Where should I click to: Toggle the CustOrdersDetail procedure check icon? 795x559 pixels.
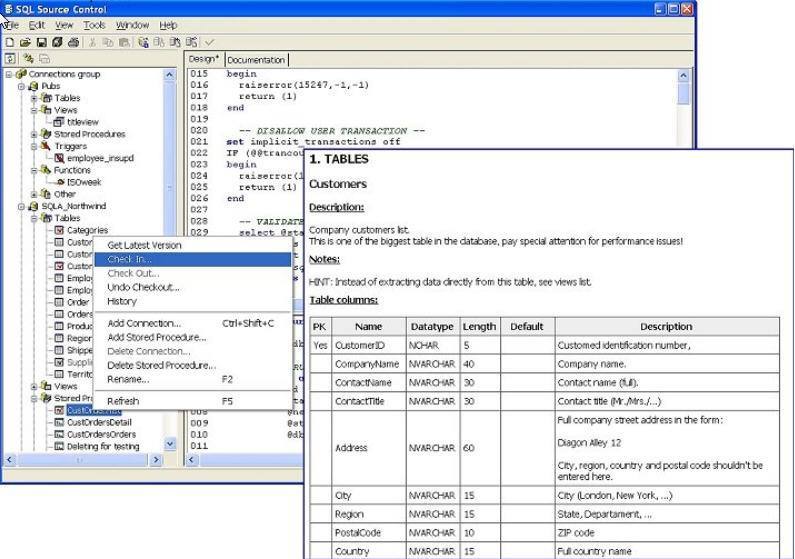[x=59, y=422]
